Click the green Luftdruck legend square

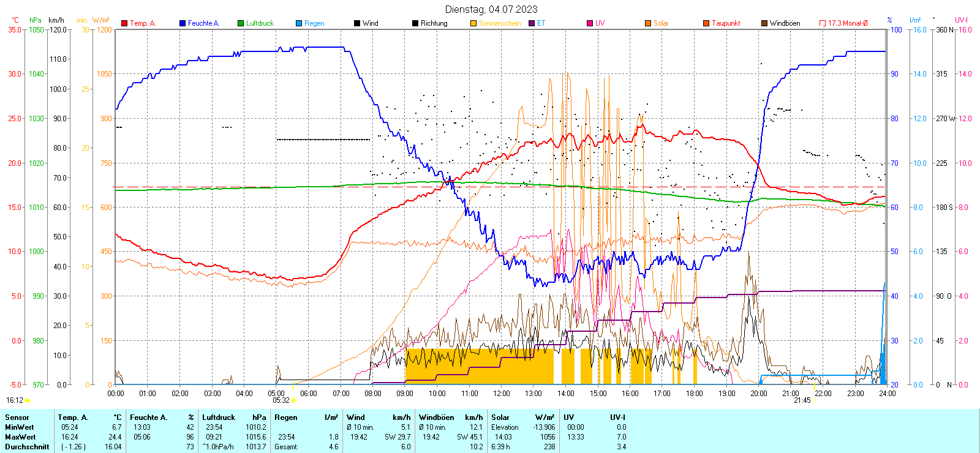click(241, 23)
